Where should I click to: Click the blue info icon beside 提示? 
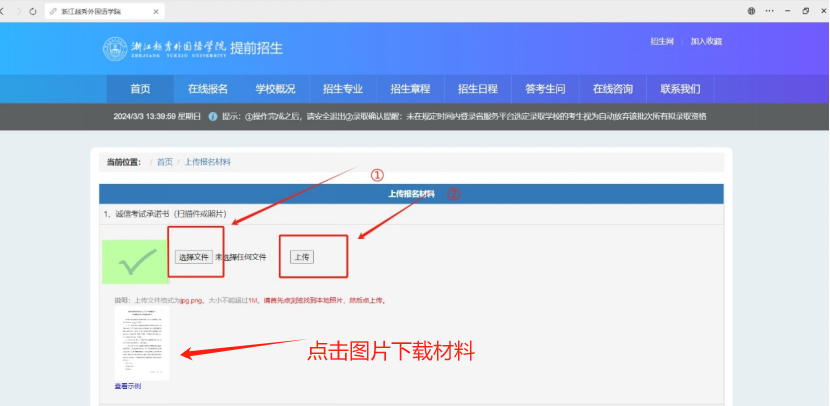tap(213, 116)
